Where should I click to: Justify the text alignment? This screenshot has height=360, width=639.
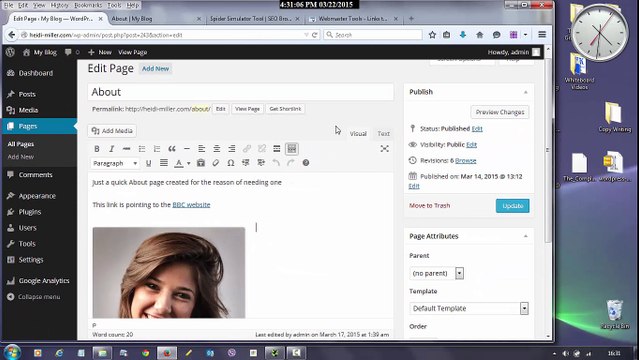163,163
